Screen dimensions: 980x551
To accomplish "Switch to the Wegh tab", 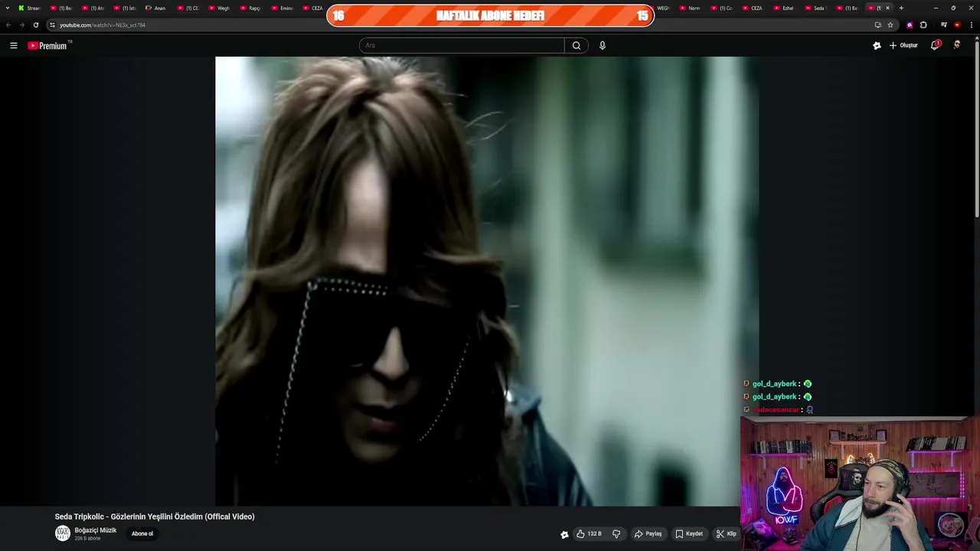I will point(218,8).
